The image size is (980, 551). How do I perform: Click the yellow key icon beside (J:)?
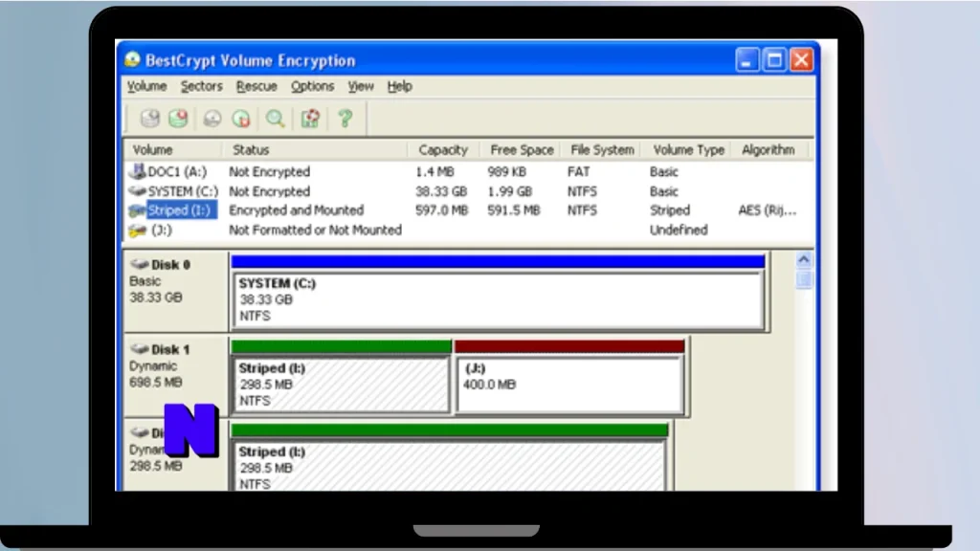click(x=137, y=231)
